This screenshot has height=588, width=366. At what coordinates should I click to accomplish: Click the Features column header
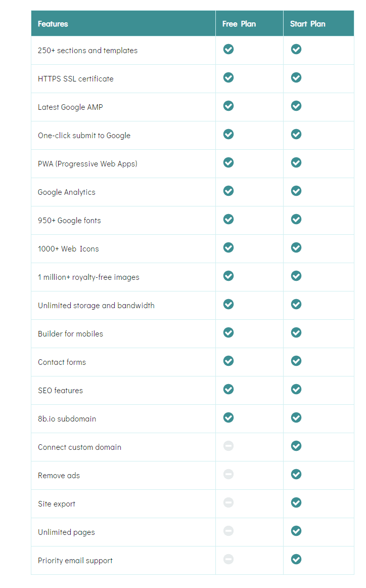tap(53, 24)
